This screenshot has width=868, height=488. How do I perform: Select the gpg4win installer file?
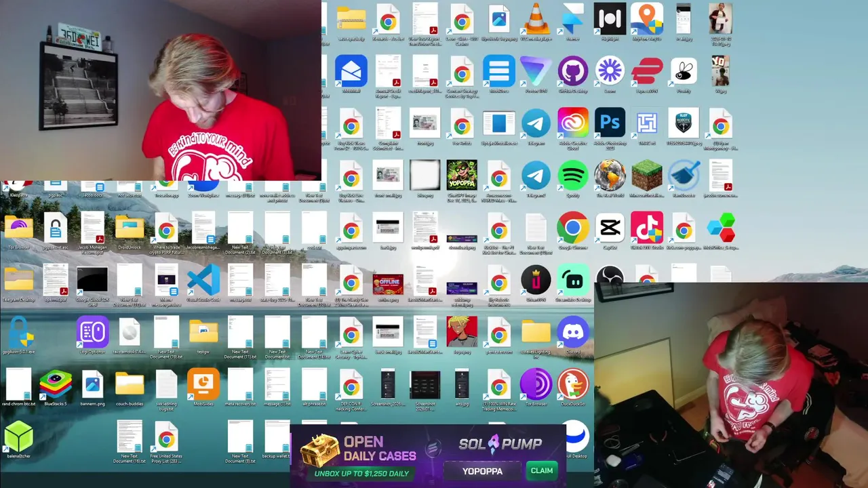click(x=18, y=332)
